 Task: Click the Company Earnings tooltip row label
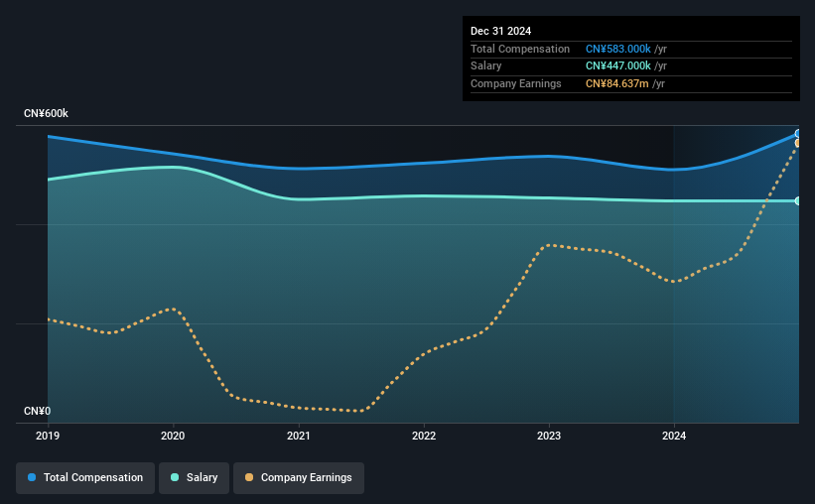(515, 83)
